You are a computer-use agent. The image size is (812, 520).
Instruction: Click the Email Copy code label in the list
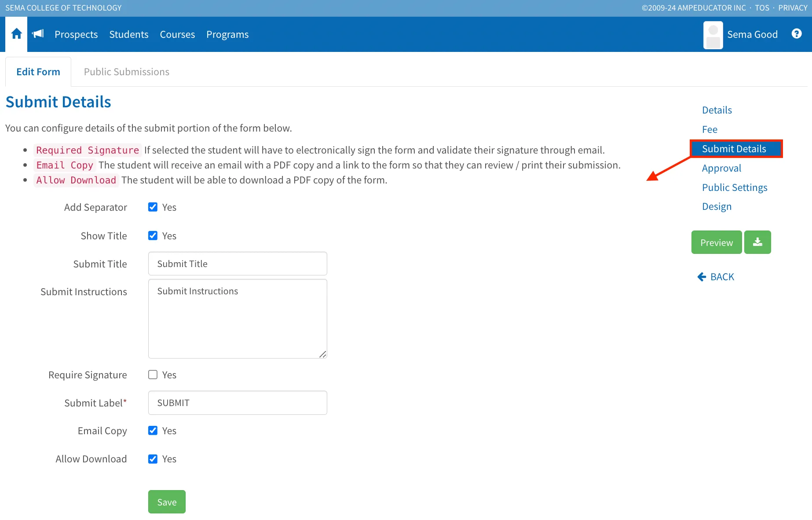coord(65,165)
